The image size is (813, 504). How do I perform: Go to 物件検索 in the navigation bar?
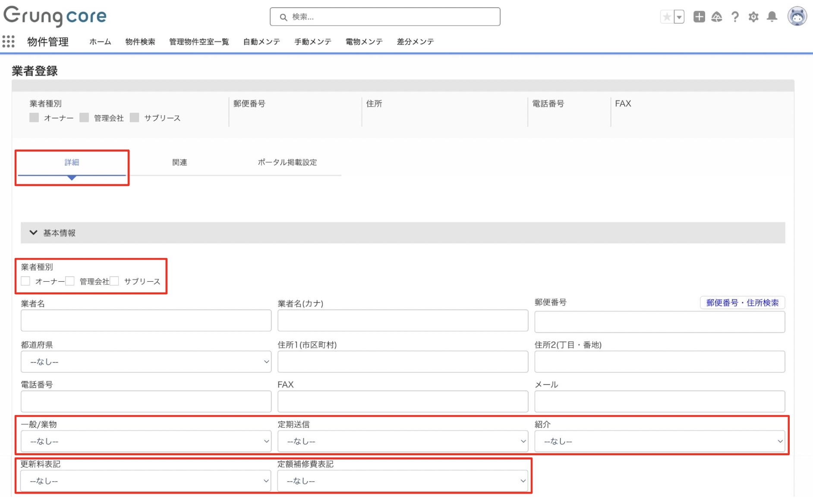(x=140, y=42)
